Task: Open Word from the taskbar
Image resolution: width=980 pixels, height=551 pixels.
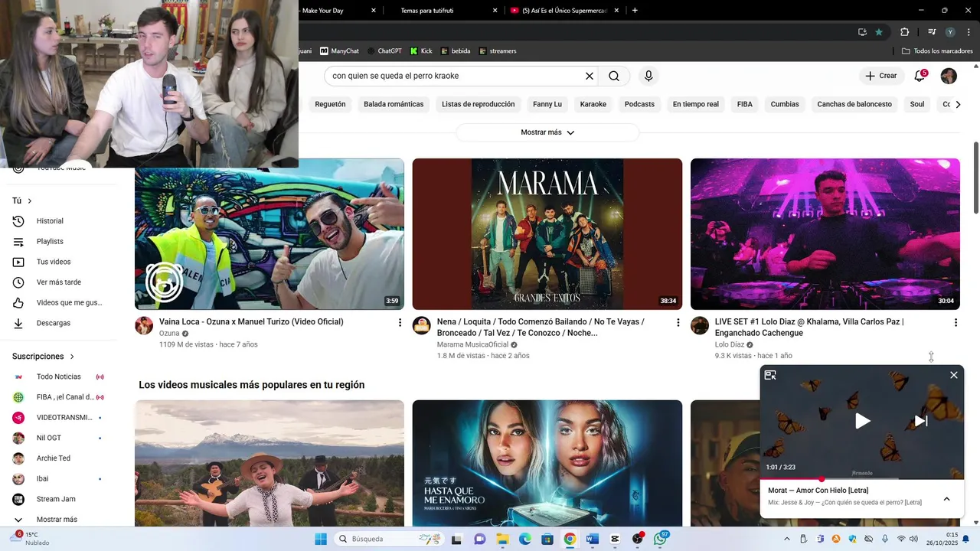Action: 592,539
